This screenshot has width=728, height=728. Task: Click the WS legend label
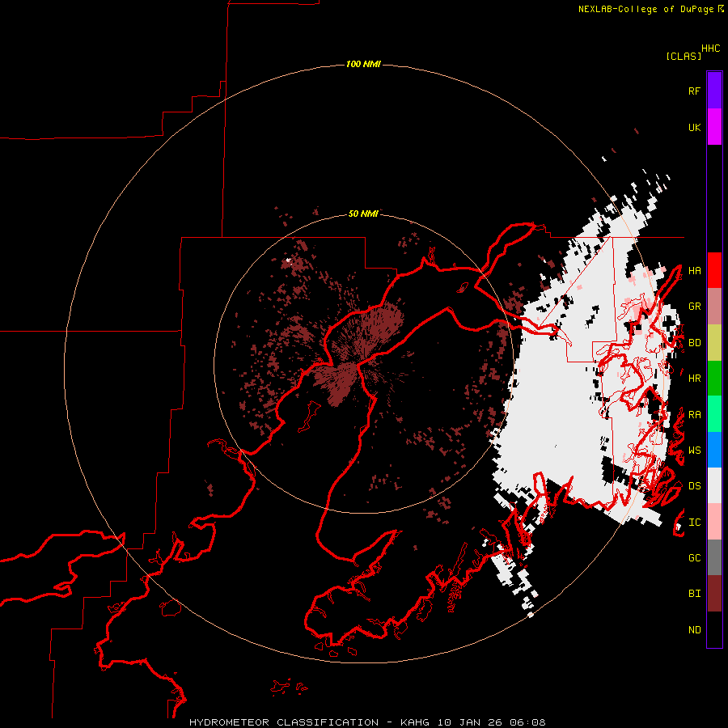pos(694,451)
